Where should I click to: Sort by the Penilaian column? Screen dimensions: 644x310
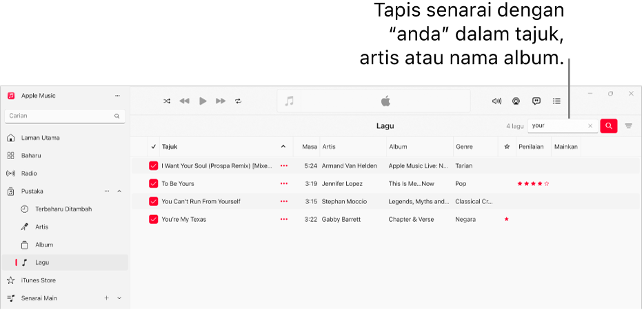[532, 147]
